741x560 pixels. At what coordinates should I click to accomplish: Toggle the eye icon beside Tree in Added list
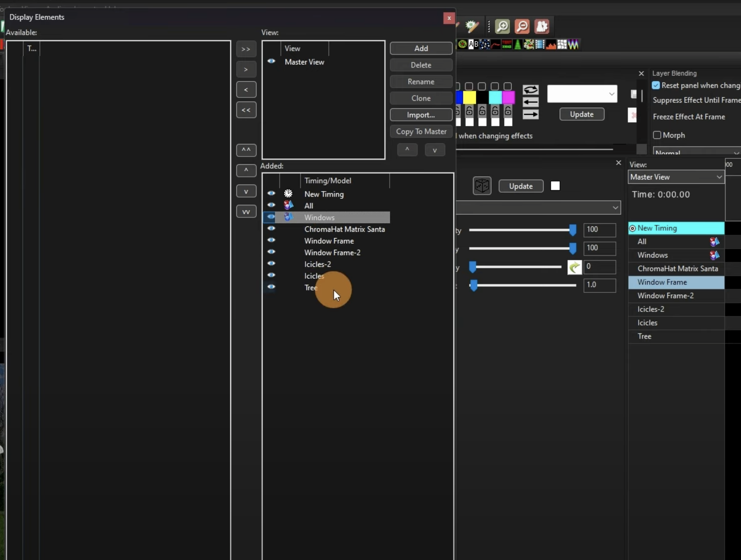point(271,287)
